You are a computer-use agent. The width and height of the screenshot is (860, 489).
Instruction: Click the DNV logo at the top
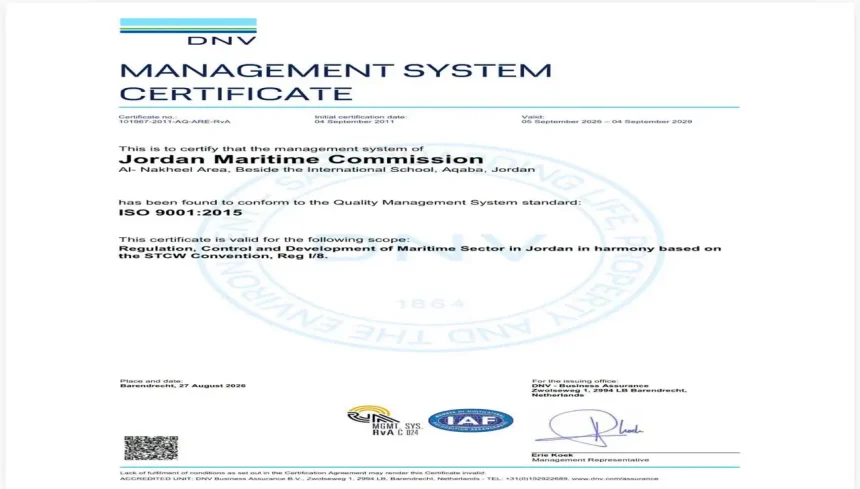[188, 32]
